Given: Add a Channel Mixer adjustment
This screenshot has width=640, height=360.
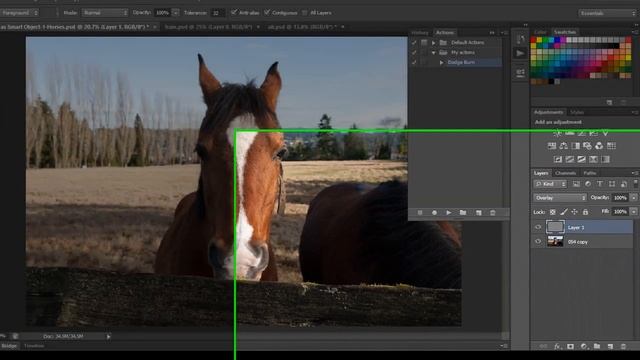Looking at the screenshot, I should [599, 146].
